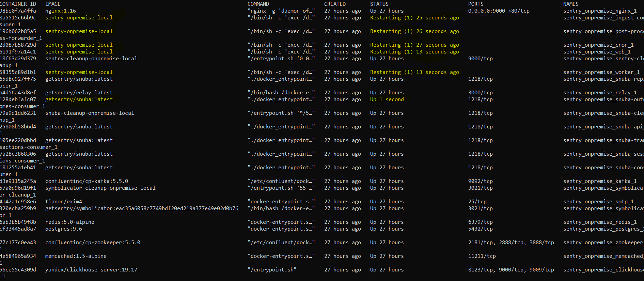Click the 'Up 1 second' status
Viewport: 644px width, 281px height.
pyautogui.click(x=387, y=99)
